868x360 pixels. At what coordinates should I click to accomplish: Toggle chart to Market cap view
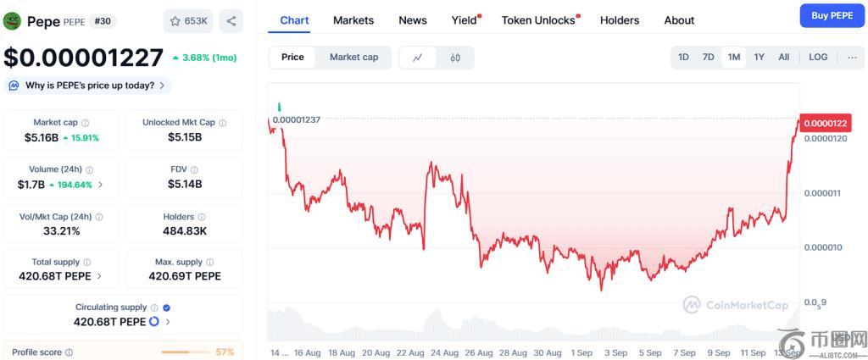click(353, 58)
